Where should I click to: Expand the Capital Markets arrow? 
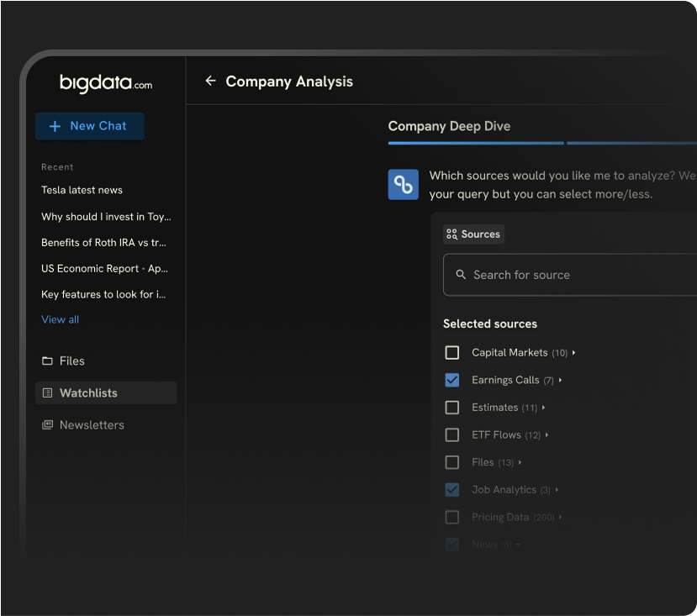click(x=574, y=352)
